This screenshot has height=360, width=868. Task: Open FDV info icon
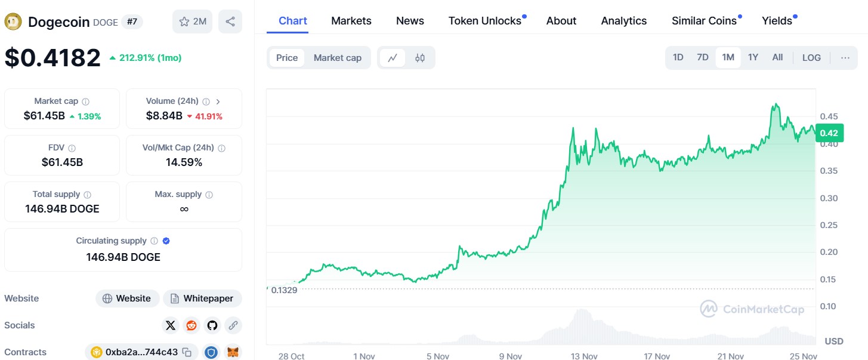(72, 148)
